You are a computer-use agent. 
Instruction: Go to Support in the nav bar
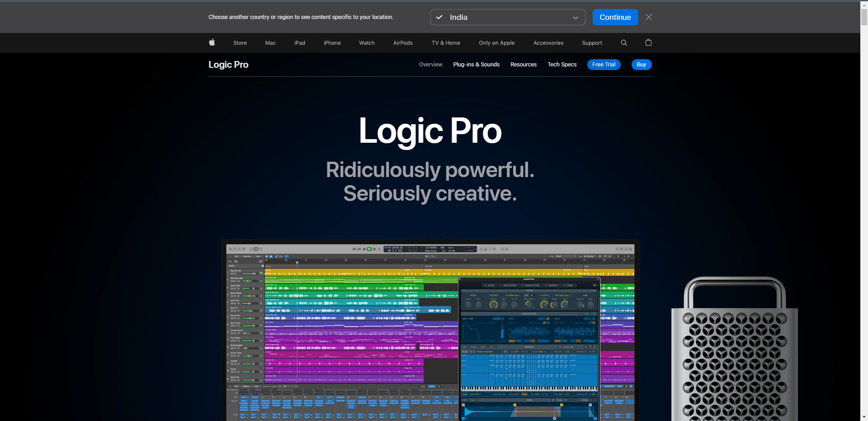tap(592, 43)
